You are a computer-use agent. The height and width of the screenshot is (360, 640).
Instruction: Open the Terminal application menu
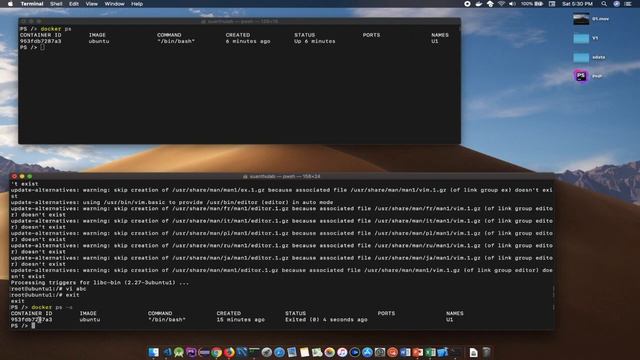(32, 4)
